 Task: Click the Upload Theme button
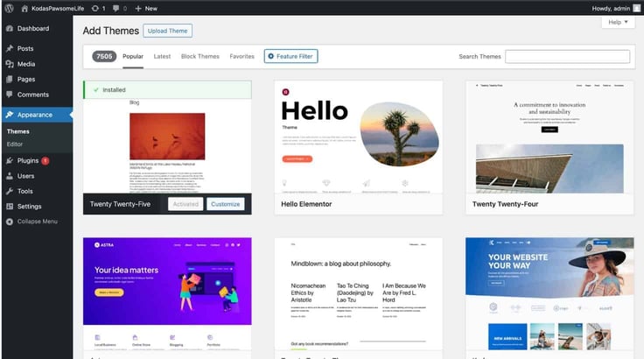(x=168, y=31)
